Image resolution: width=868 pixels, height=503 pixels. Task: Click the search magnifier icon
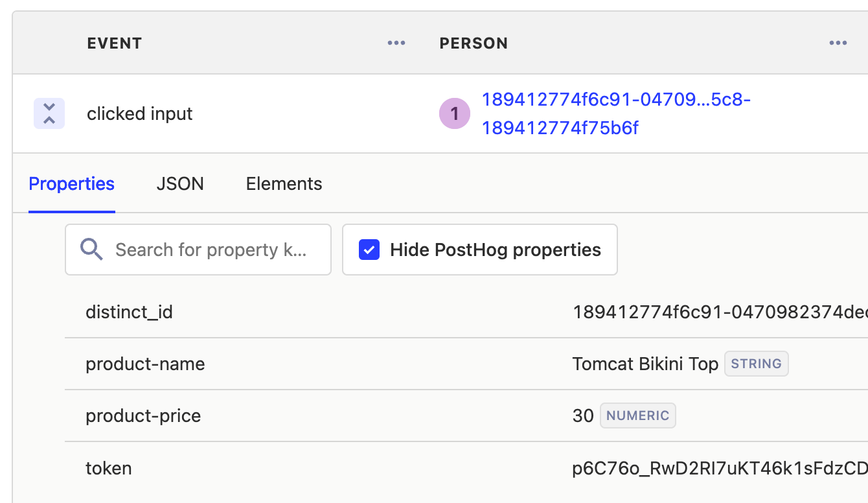(91, 249)
